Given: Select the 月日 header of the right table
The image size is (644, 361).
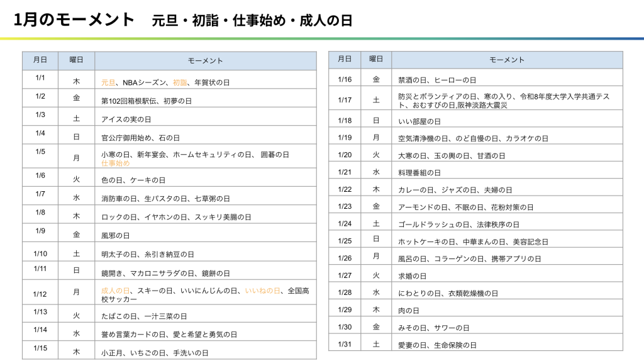Looking at the screenshot, I should coord(344,59).
